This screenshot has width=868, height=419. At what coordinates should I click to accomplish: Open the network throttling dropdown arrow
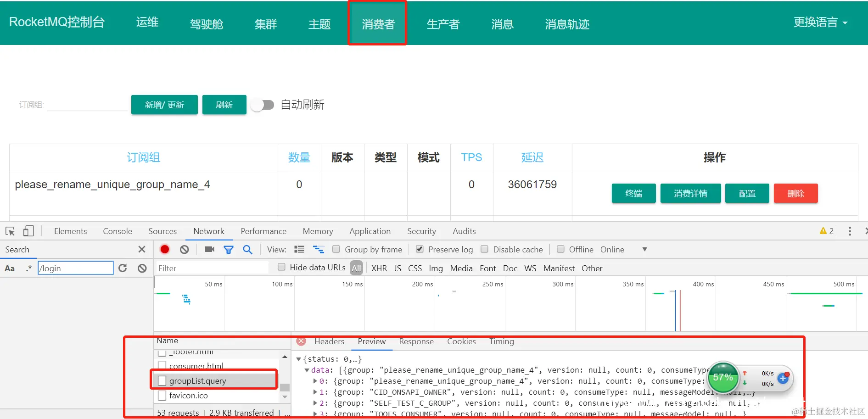644,249
